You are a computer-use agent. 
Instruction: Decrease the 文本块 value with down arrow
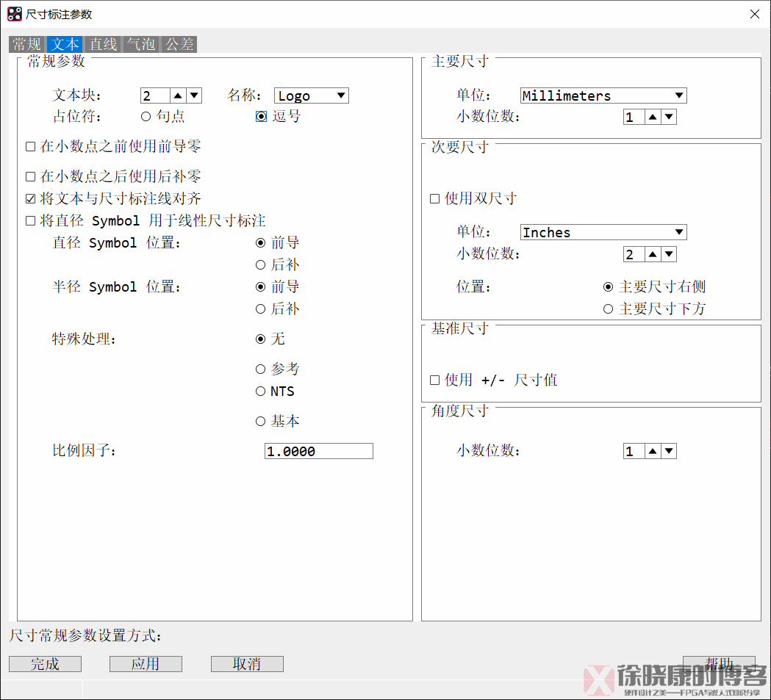(x=194, y=95)
